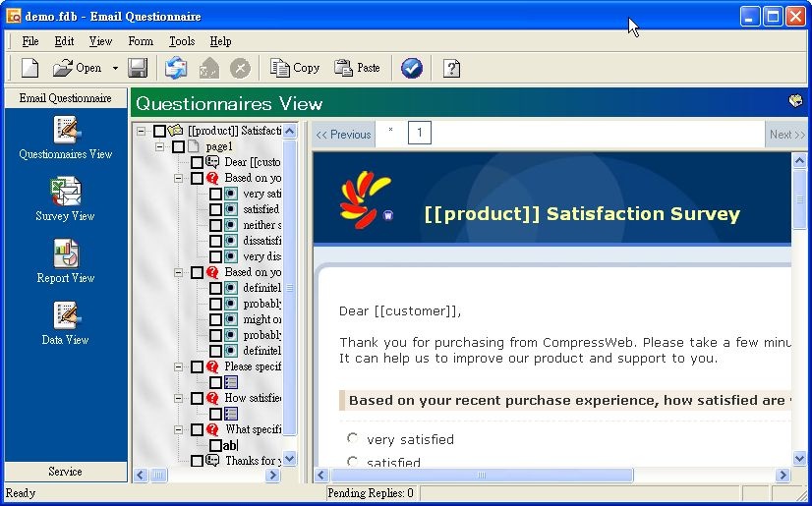812x506 pixels.
Task: Click the Next >> page button
Action: pyautogui.click(x=786, y=135)
